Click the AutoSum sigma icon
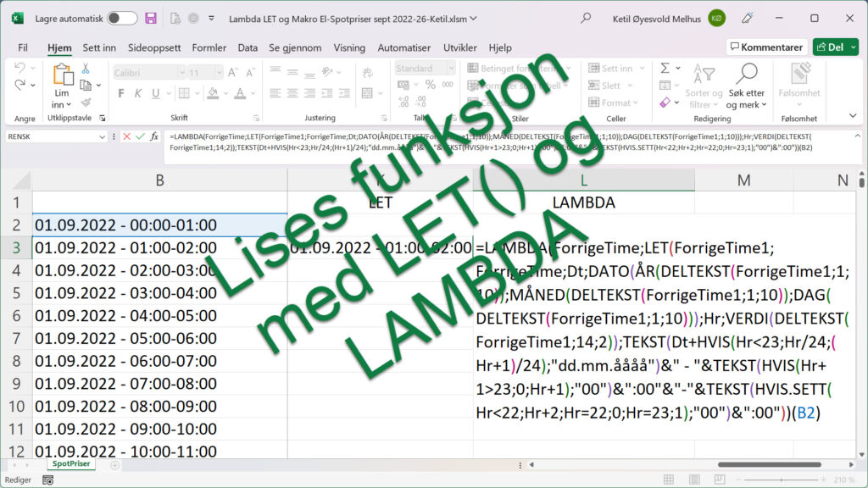 pyautogui.click(x=665, y=68)
